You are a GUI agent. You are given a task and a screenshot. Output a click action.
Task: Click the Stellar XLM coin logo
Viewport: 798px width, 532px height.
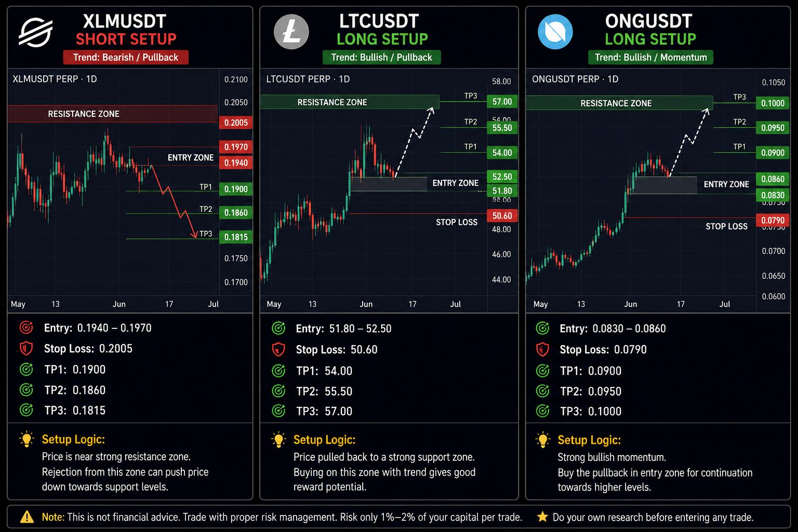(35, 32)
